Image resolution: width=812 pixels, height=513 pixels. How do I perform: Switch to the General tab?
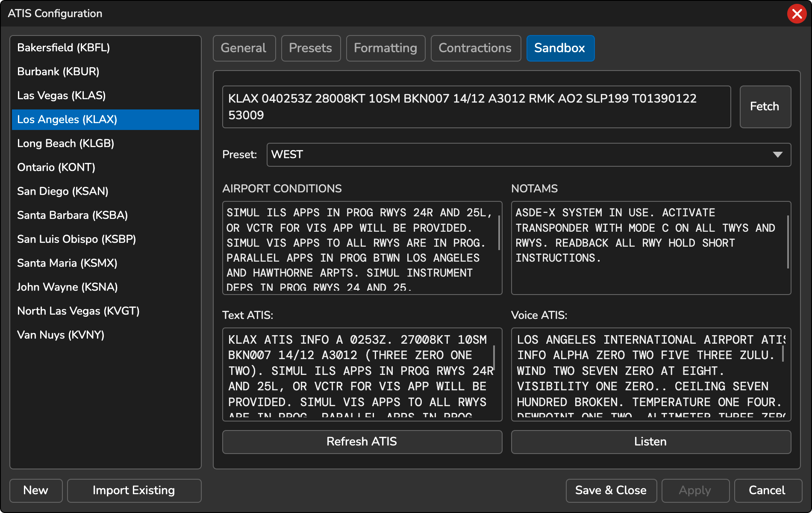click(x=244, y=48)
